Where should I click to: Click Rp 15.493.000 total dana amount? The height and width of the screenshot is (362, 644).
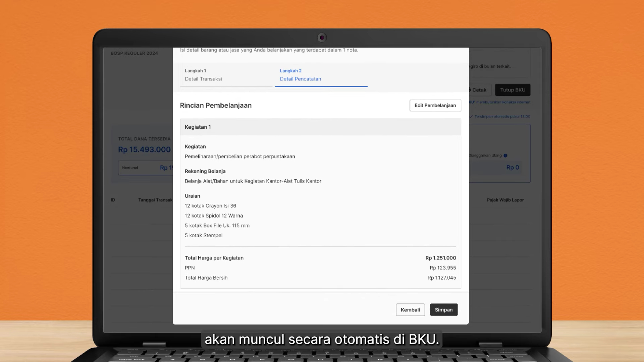[x=144, y=149]
